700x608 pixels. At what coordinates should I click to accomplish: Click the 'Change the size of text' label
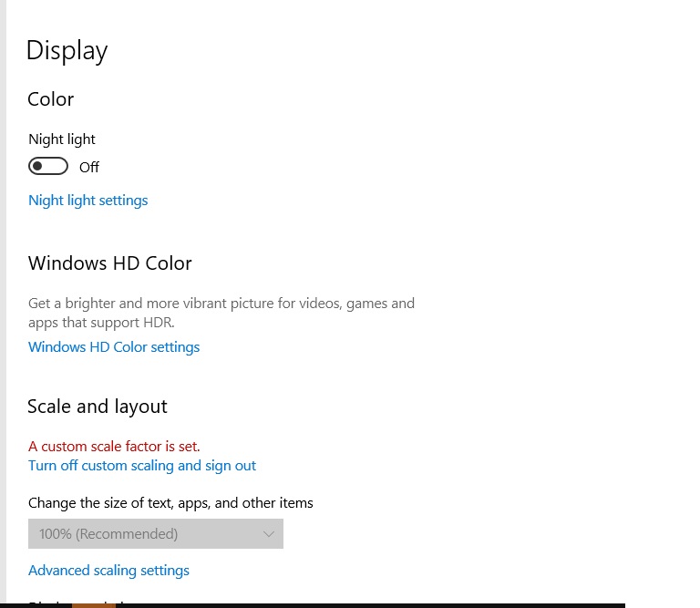[170, 503]
